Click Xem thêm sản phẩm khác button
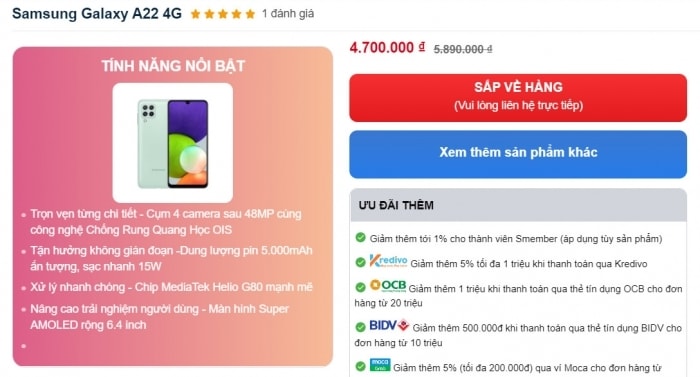700x377 pixels. 518,154
